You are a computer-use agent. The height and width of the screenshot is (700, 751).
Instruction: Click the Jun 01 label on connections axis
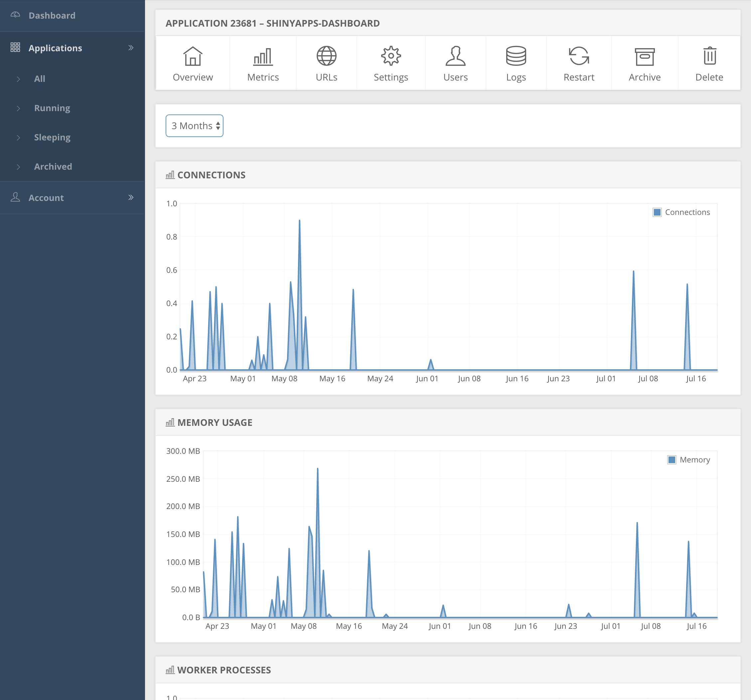click(427, 379)
